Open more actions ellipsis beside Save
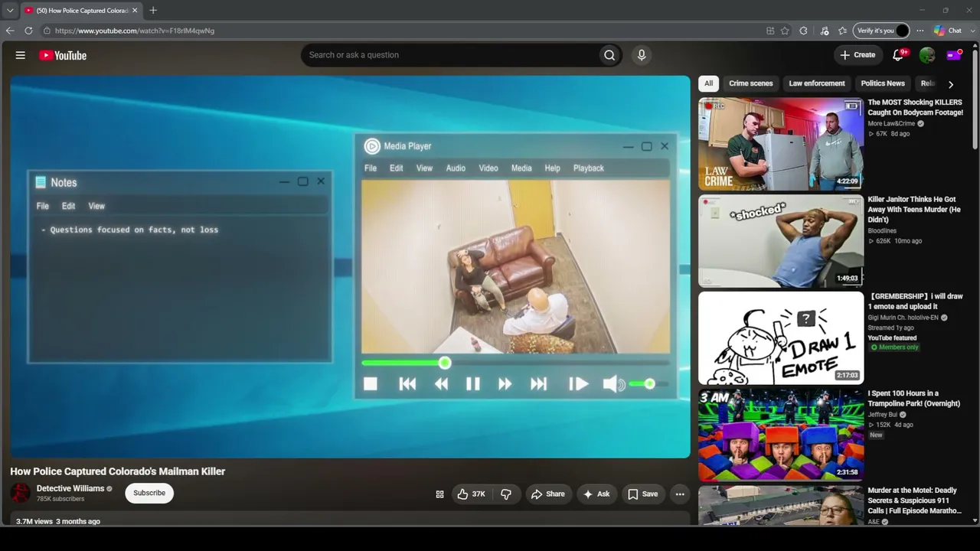This screenshot has width=980, height=551. click(680, 494)
